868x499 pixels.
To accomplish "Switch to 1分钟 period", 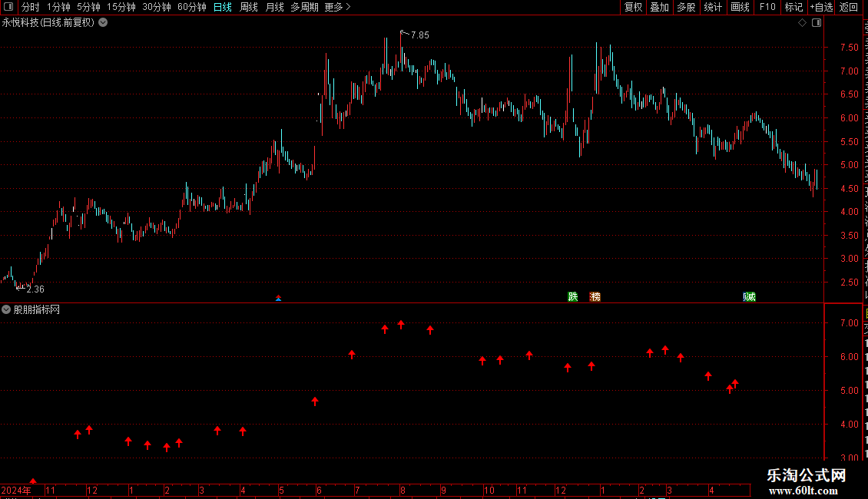I will pyautogui.click(x=58, y=7).
